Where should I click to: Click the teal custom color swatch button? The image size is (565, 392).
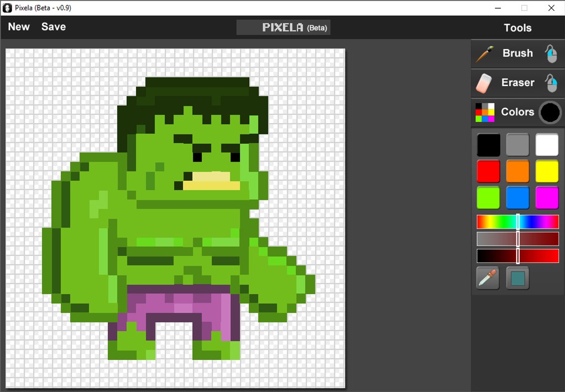[x=518, y=278]
